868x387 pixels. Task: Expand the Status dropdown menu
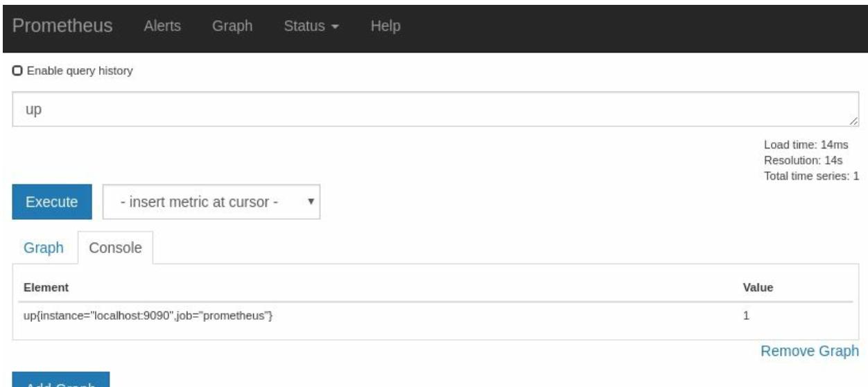[311, 26]
